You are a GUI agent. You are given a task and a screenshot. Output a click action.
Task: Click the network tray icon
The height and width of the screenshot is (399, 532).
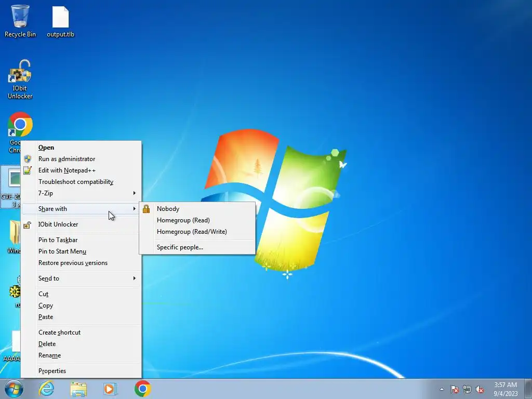coord(467,390)
